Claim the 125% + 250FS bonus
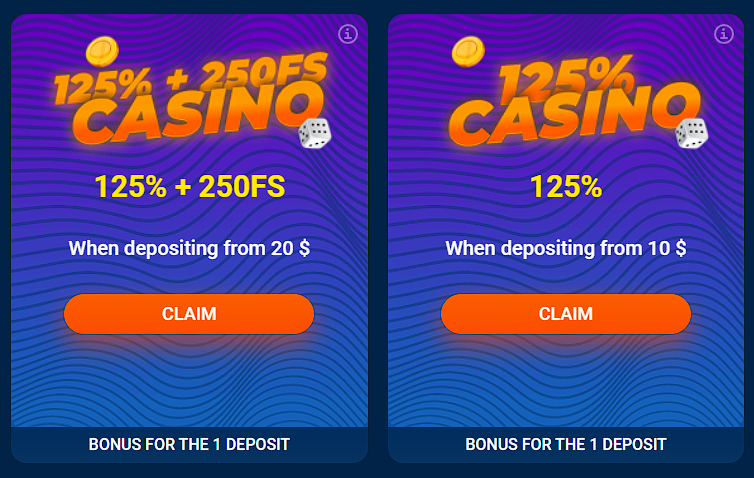The width and height of the screenshot is (754, 478). pyautogui.click(x=189, y=314)
